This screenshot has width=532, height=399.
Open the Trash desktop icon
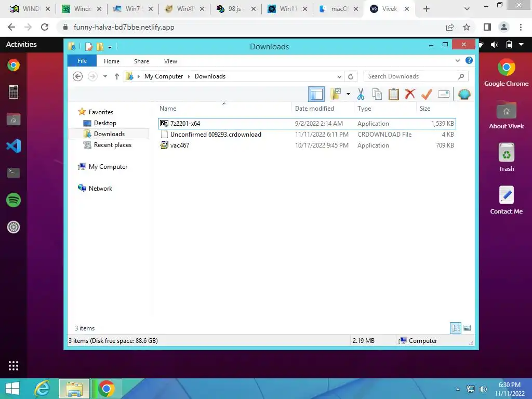(506, 157)
